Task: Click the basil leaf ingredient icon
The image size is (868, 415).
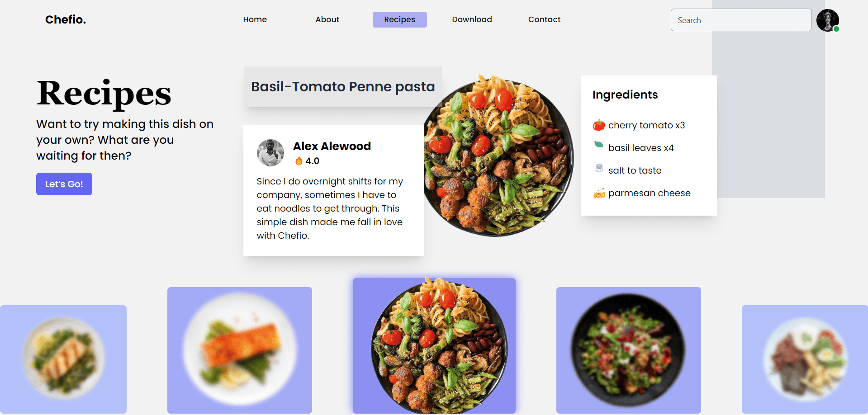Action: pos(599,145)
